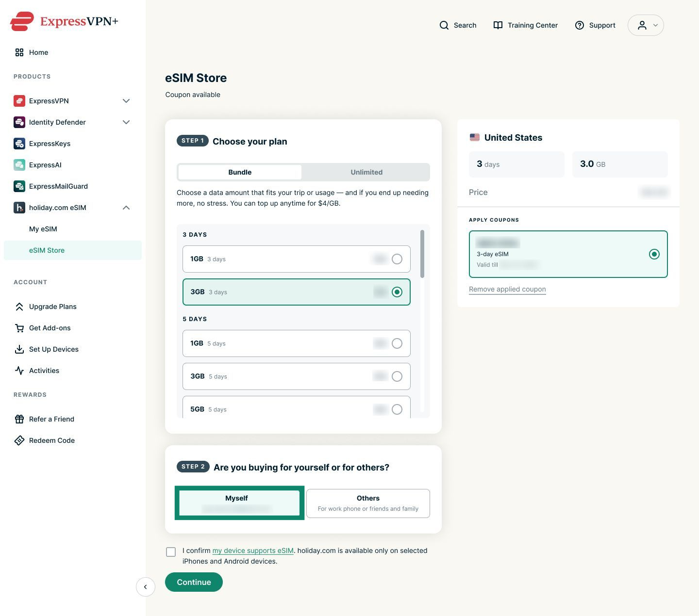Click the Support question mark icon
The height and width of the screenshot is (616, 699).
tap(580, 25)
